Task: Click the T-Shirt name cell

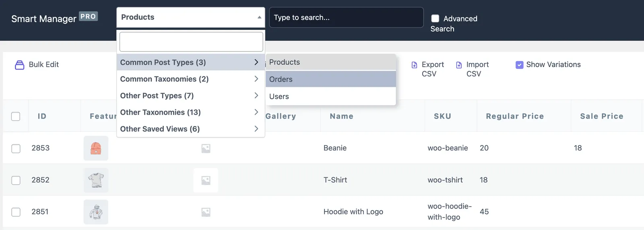Action: [x=335, y=180]
